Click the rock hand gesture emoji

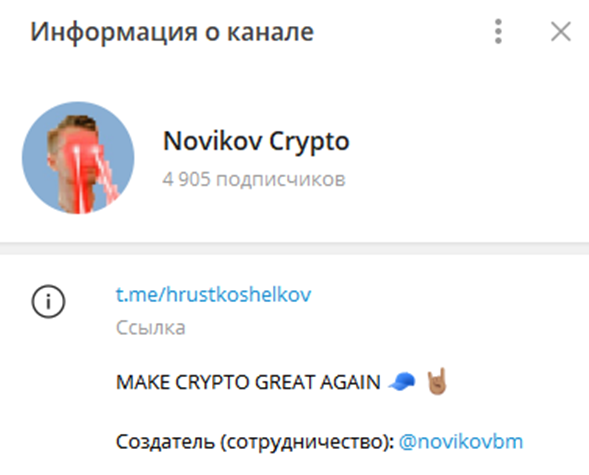(437, 381)
